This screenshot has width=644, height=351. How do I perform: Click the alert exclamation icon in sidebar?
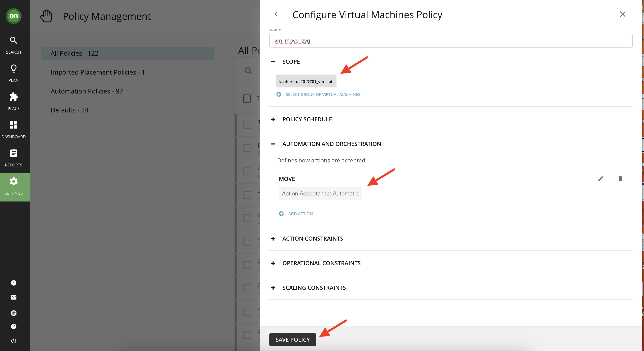point(13,283)
